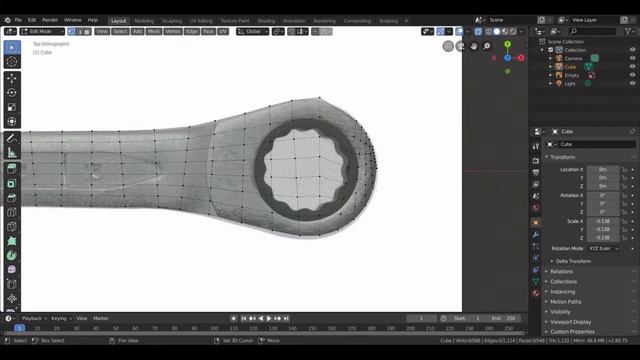Hide the Light object in outliner

(632, 83)
